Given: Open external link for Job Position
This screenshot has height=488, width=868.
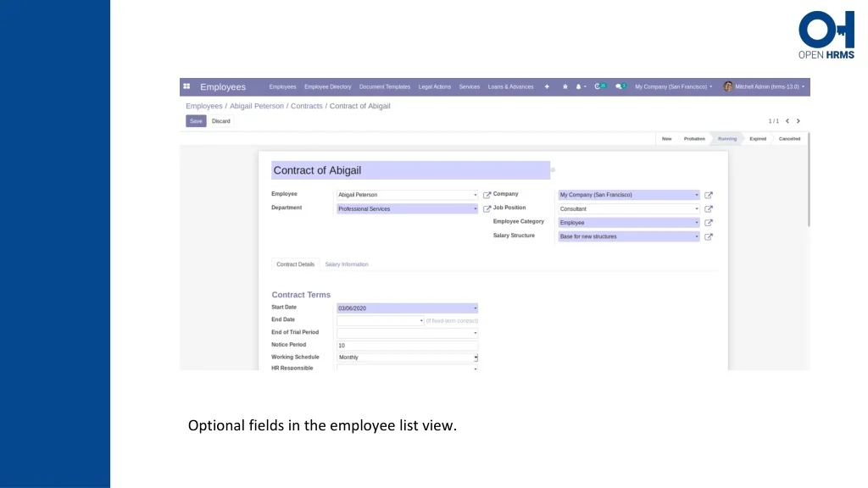Looking at the screenshot, I should (x=709, y=208).
